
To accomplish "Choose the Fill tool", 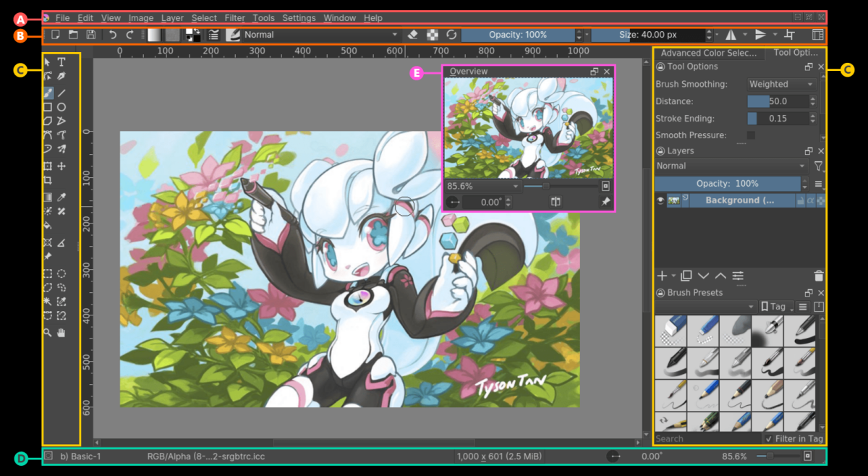I will [x=48, y=225].
